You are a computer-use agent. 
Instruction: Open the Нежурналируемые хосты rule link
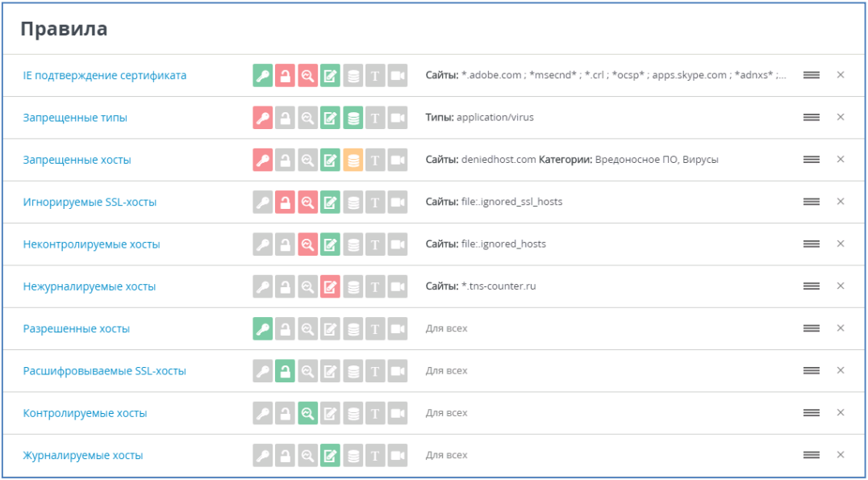(x=90, y=286)
